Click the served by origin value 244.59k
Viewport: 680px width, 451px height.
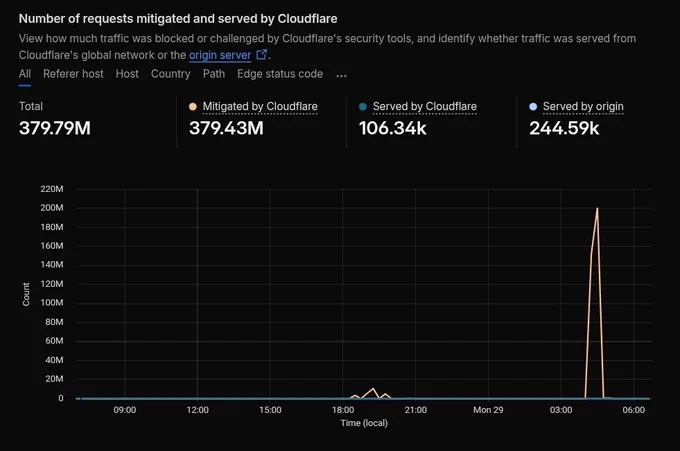coord(564,128)
